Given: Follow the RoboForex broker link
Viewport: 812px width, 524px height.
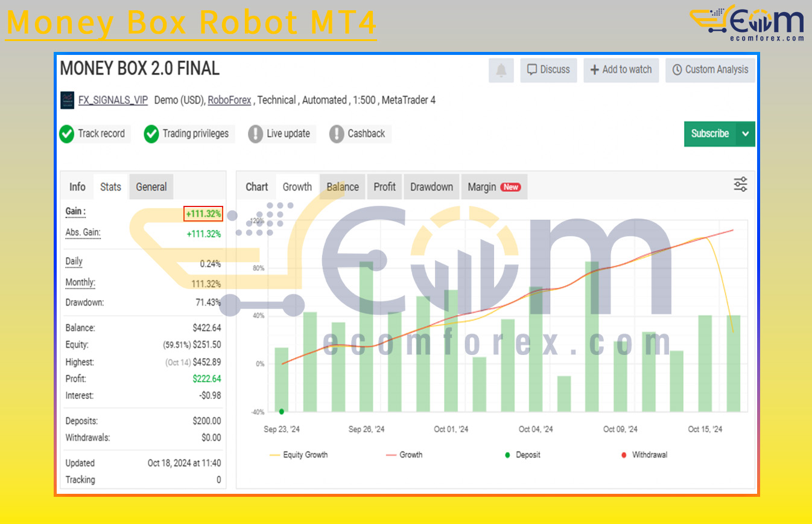Looking at the screenshot, I should tap(229, 100).
